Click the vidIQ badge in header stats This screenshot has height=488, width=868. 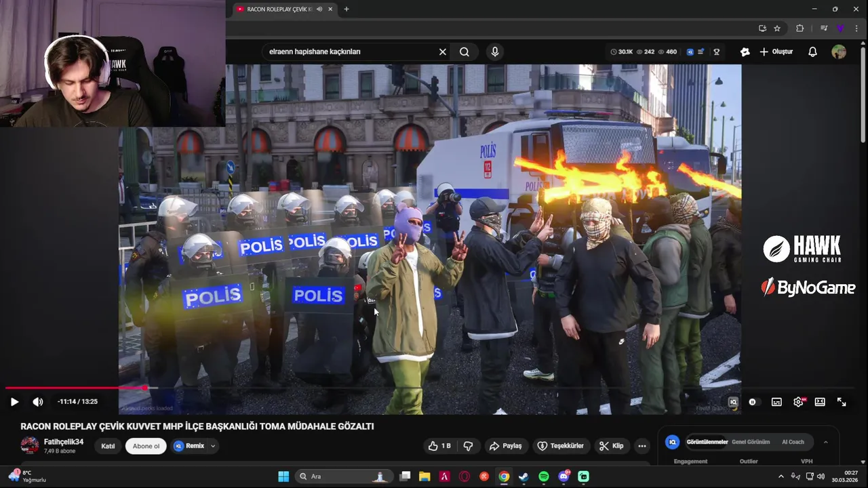point(690,52)
